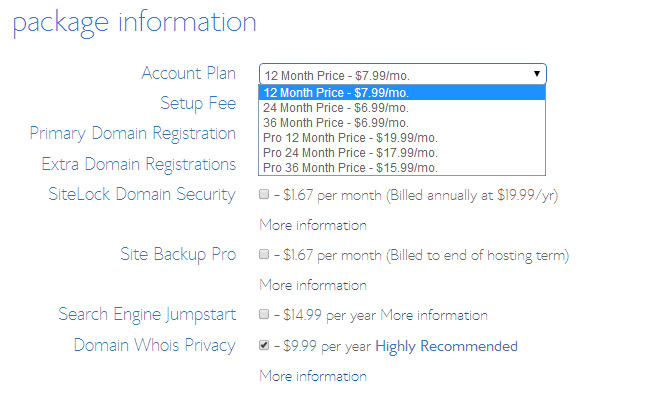Open More information under Site Backup Pro
Screen dimensions: 653x402
coord(312,285)
